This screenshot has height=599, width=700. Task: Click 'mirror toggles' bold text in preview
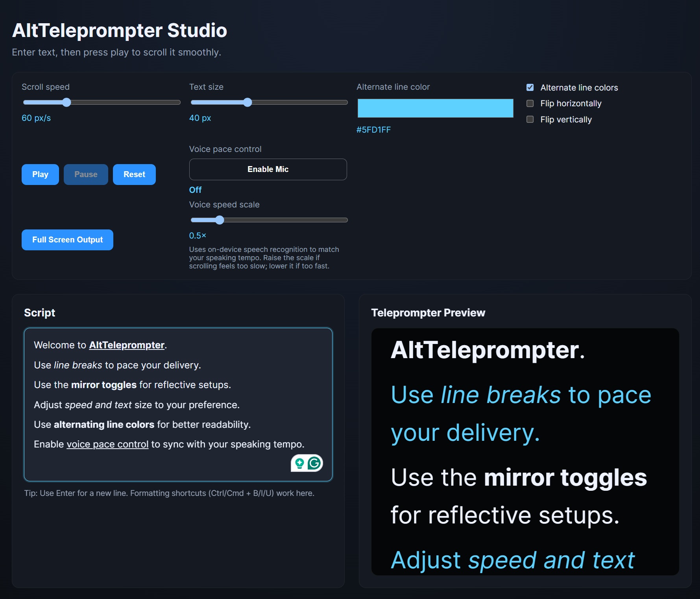coord(565,477)
